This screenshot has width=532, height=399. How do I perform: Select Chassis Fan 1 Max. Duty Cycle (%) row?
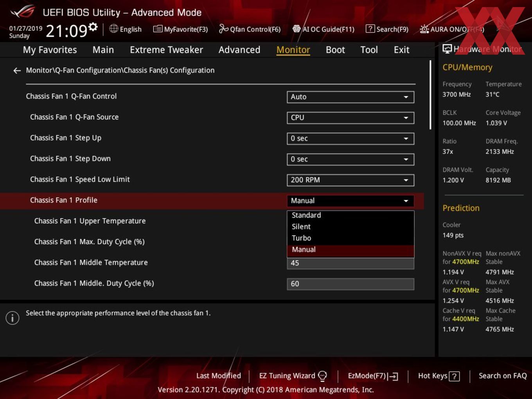90,242
